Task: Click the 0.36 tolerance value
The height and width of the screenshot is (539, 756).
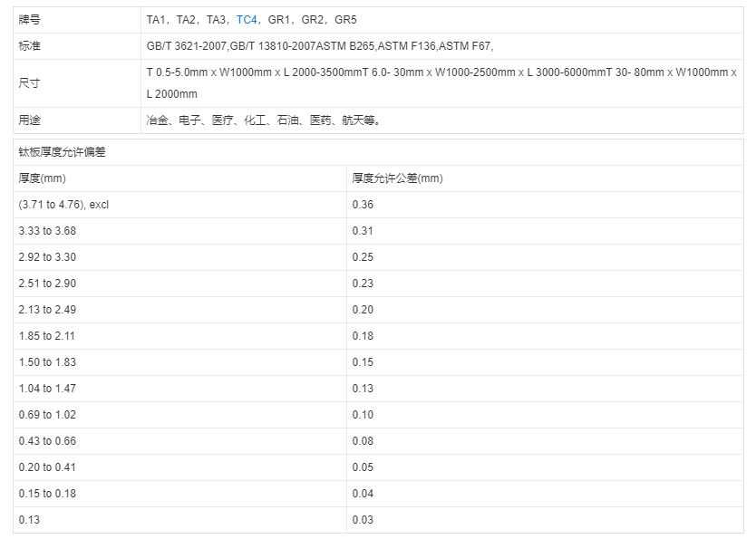Action: (x=363, y=205)
